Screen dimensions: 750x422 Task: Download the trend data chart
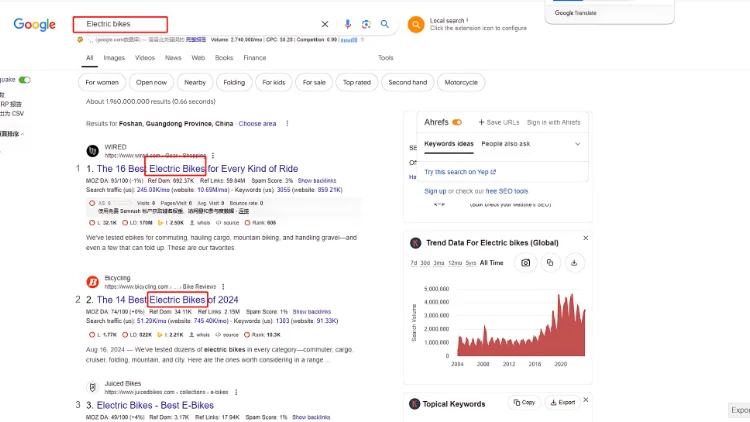tap(574, 263)
